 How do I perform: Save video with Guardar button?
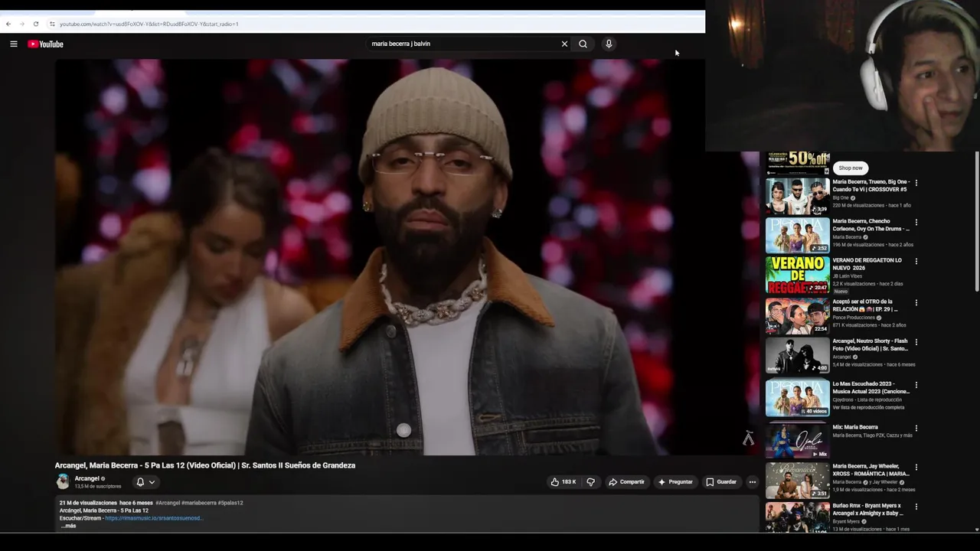(x=721, y=482)
